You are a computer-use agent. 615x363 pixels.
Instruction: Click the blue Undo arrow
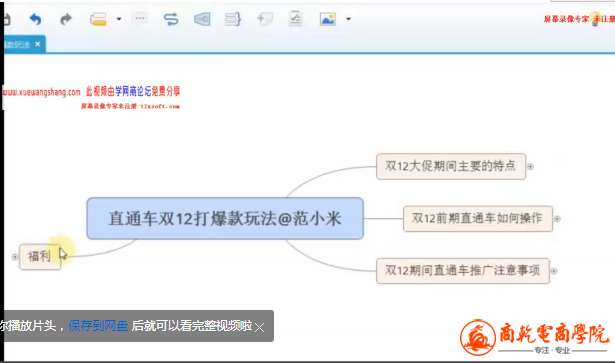pos(35,19)
